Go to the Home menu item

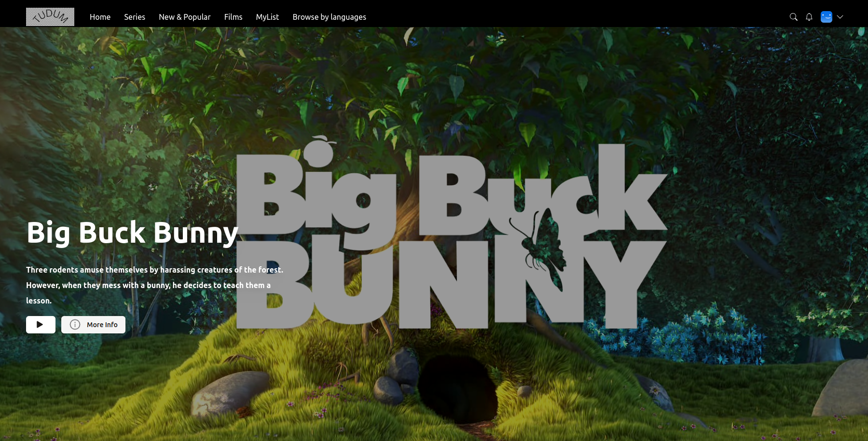coord(100,17)
